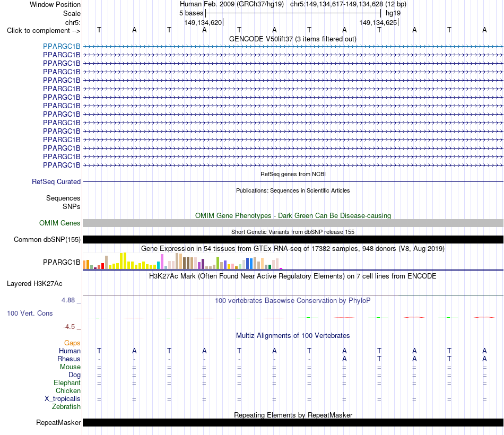Click the orange Gaps label
Viewport: 504px width, 435px height.
72,343
